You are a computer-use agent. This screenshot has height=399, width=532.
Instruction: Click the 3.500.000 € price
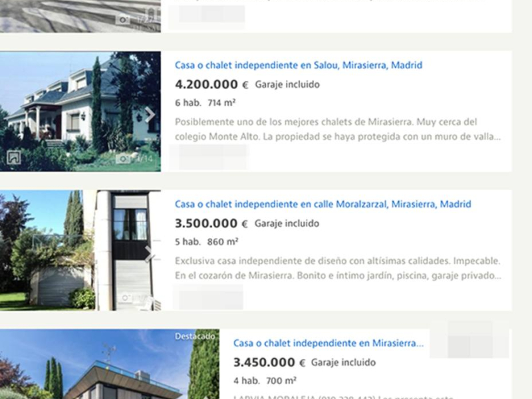point(211,223)
